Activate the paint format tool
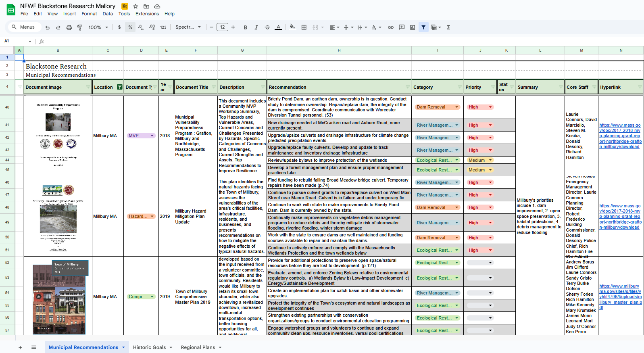 pyautogui.click(x=80, y=27)
